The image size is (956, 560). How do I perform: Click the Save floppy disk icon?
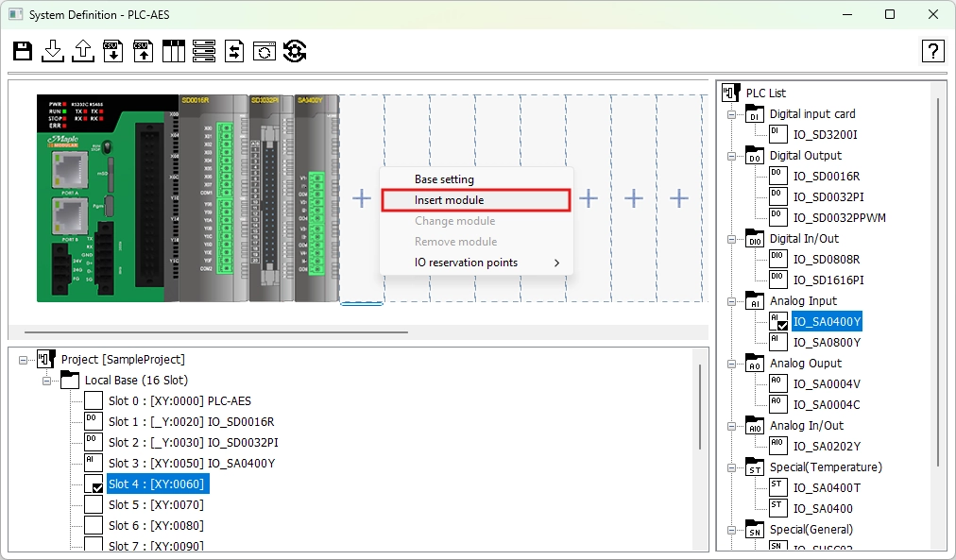[23, 51]
